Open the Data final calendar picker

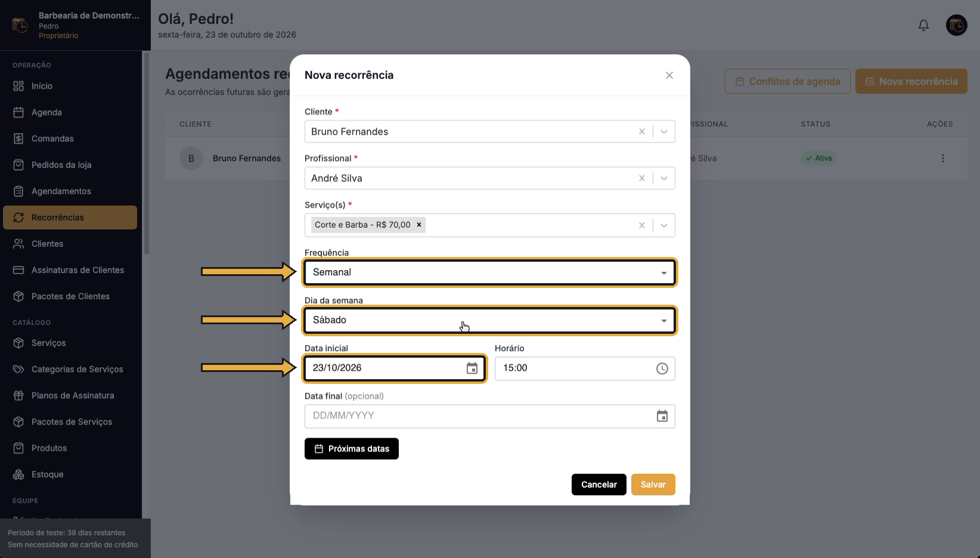coord(662,416)
